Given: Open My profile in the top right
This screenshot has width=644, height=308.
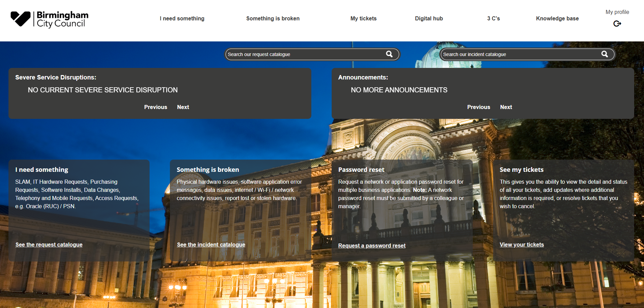Looking at the screenshot, I should pos(617,12).
